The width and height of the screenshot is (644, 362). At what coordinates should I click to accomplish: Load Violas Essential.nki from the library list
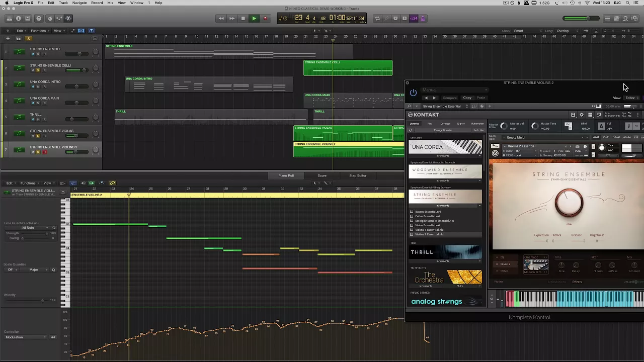(x=428, y=225)
